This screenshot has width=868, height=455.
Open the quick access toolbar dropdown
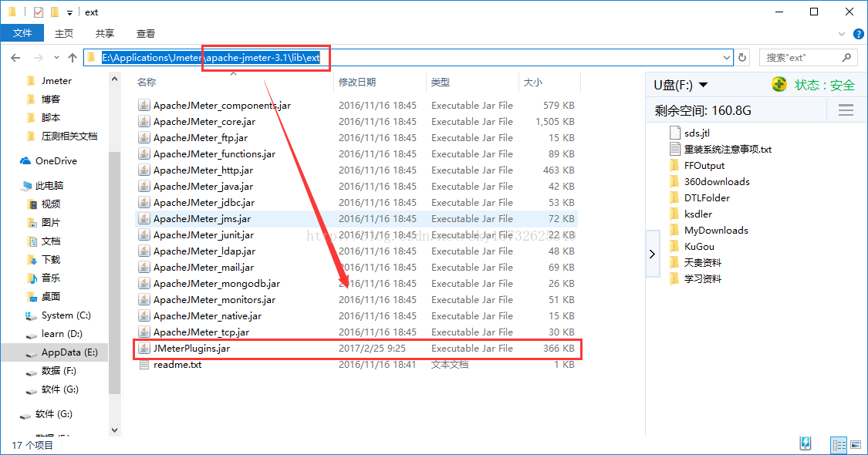[69, 13]
